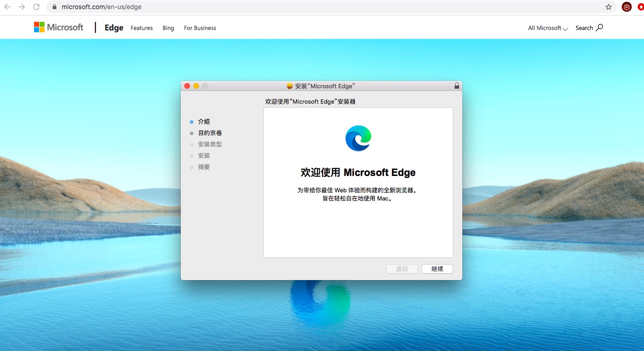This screenshot has height=351, width=644.
Task: Expand the All Microsoft dropdown
Action: click(548, 28)
